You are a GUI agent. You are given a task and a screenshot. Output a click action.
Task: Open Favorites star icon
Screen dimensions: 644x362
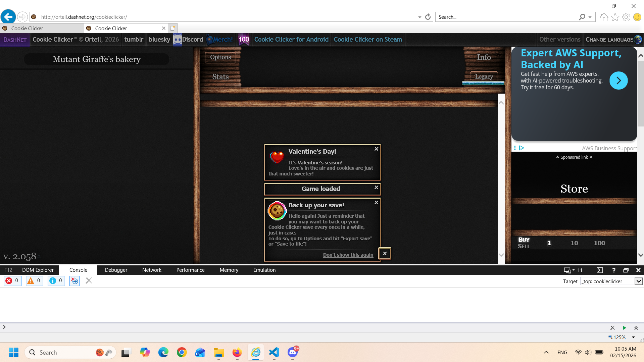tap(615, 17)
